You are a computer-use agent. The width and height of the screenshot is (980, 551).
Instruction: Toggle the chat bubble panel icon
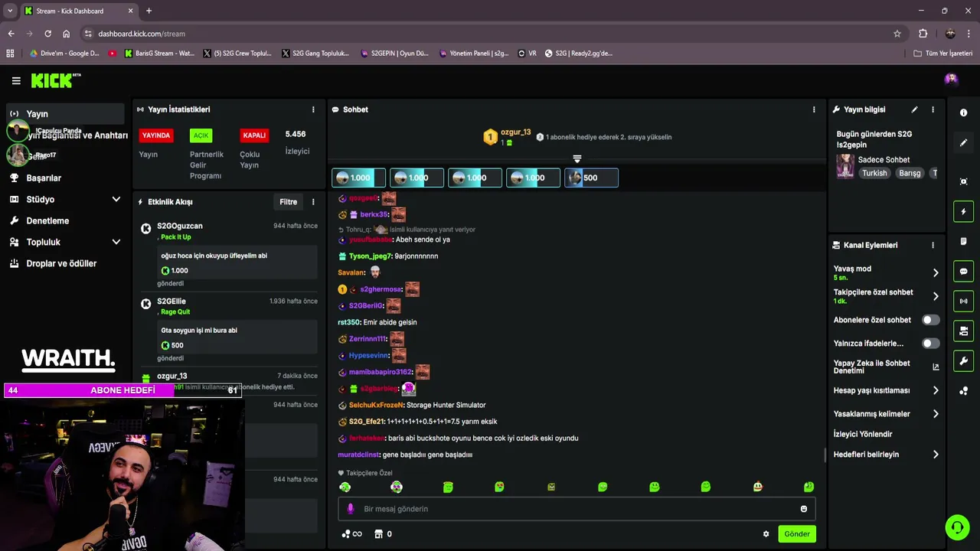pos(963,272)
